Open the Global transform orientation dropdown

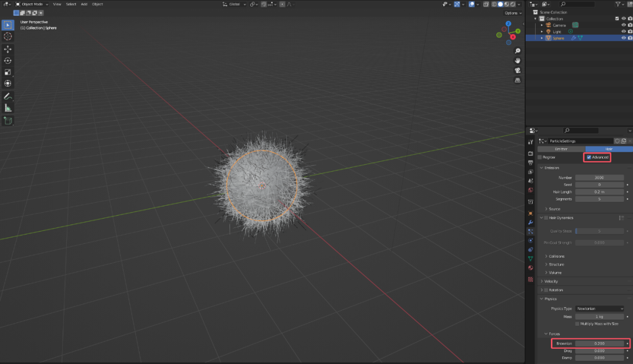(234, 4)
